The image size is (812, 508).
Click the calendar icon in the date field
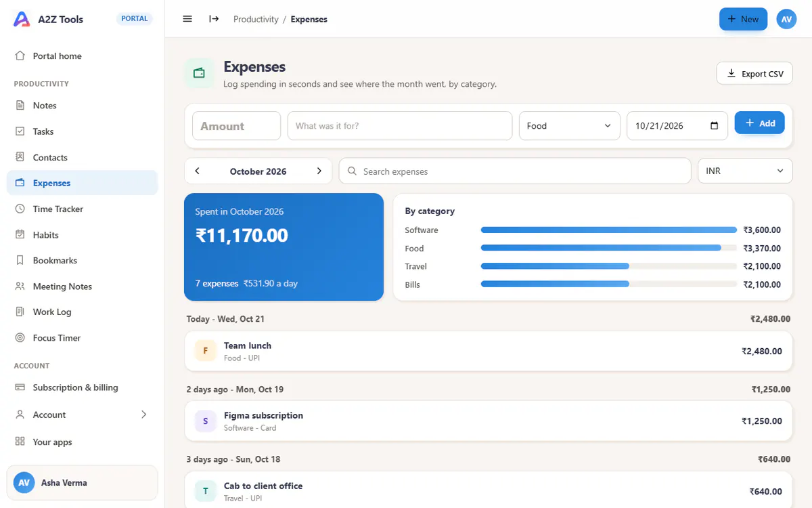tap(715, 126)
